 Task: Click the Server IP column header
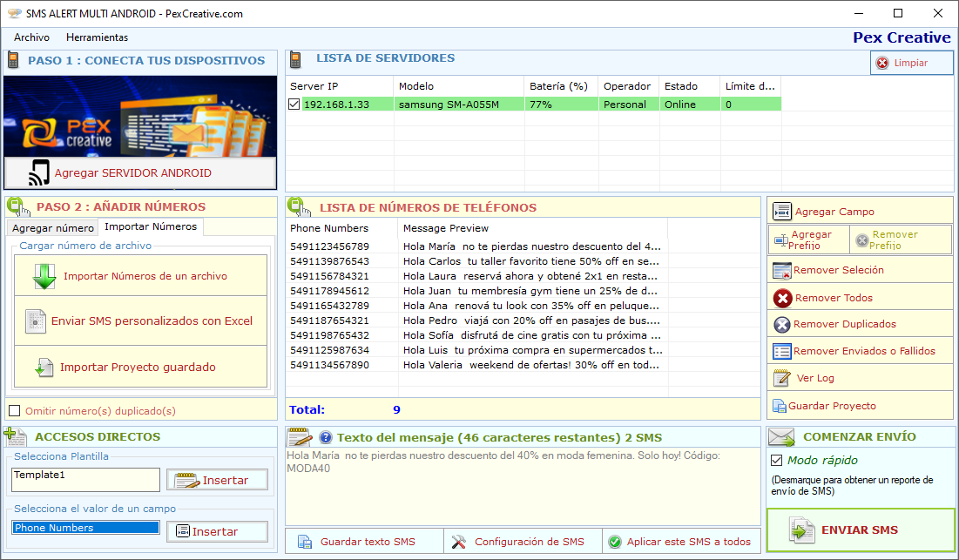click(340, 86)
